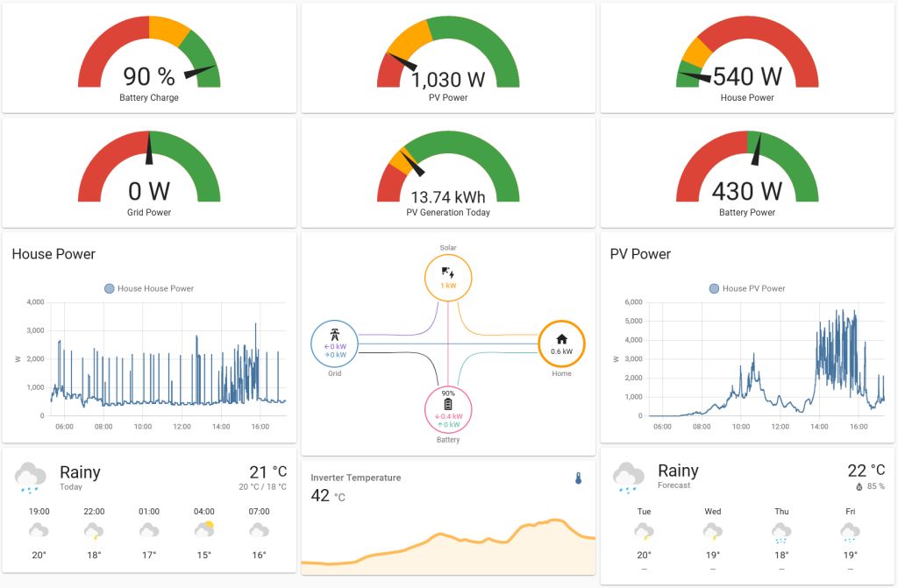This screenshot has height=588, width=898.
Task: Click the PV Power chart title
Action: (x=640, y=254)
